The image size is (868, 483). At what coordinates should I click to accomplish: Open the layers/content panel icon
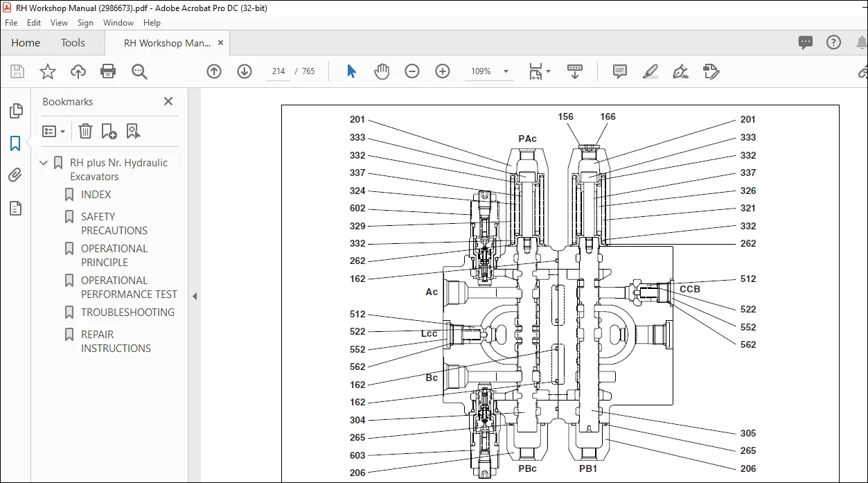[x=15, y=208]
